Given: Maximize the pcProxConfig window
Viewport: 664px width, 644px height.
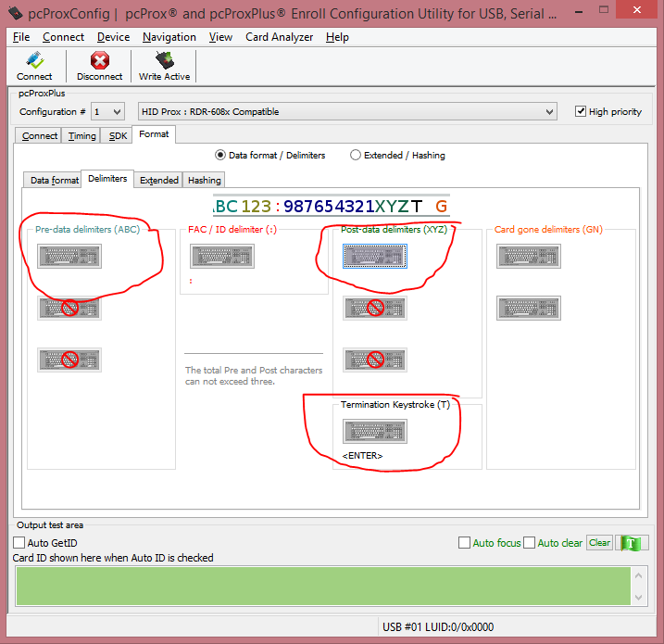Looking at the screenshot, I should coord(604,10).
